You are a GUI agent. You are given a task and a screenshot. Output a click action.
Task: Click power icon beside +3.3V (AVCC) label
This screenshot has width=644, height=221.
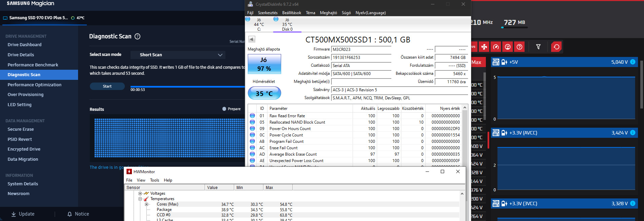(x=504, y=133)
